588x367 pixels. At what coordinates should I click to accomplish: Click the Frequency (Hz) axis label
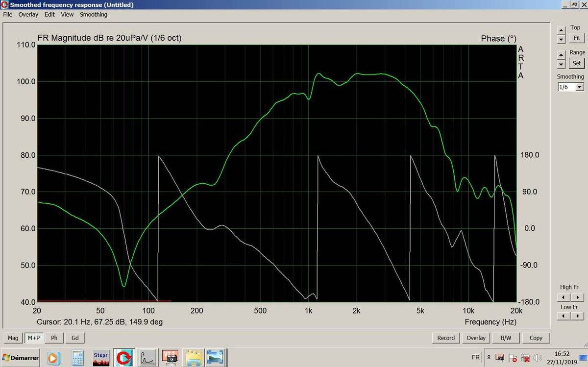pyautogui.click(x=490, y=322)
